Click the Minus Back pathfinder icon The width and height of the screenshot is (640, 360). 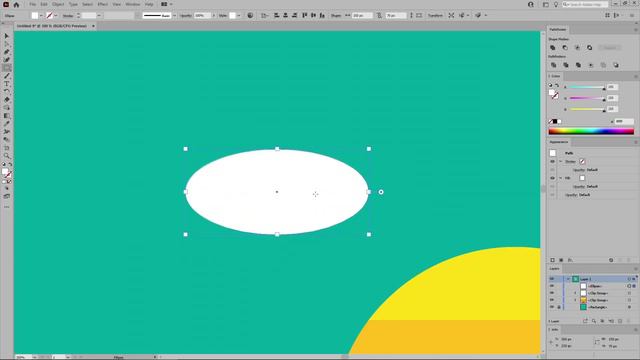tap(616, 65)
